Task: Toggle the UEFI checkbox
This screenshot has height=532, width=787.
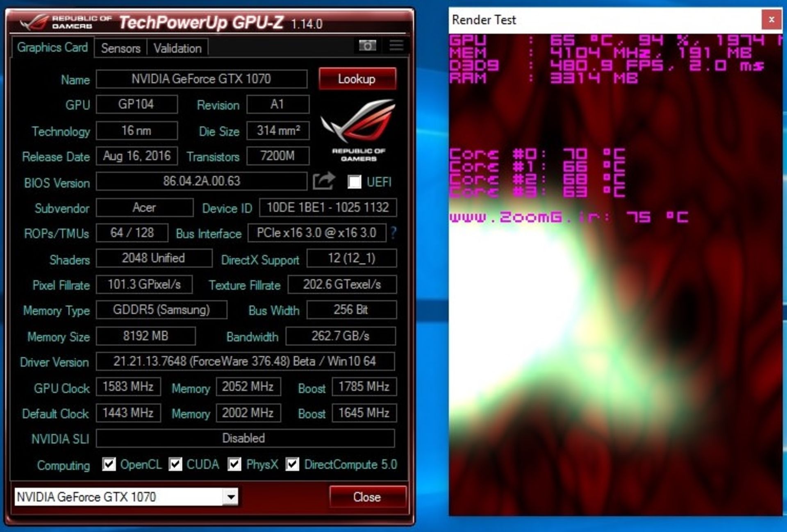Action: click(354, 182)
